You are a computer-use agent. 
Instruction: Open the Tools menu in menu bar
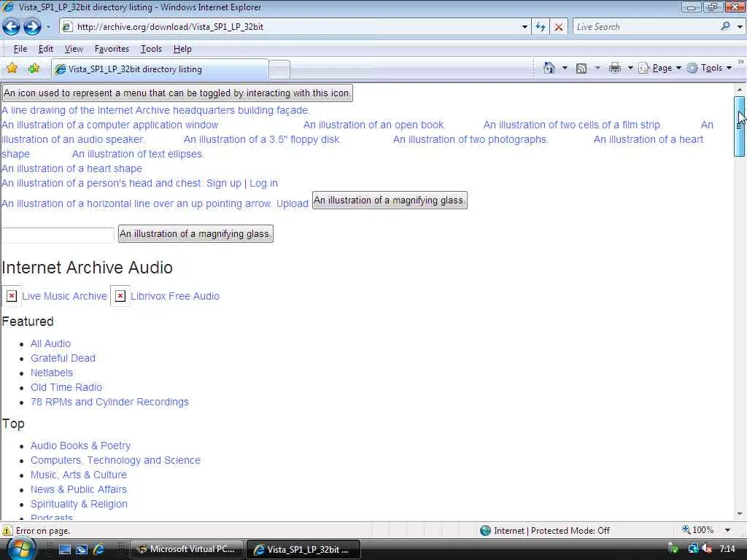151,49
